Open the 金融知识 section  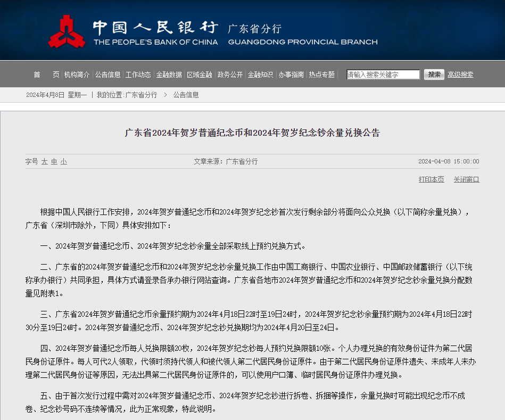(260, 75)
